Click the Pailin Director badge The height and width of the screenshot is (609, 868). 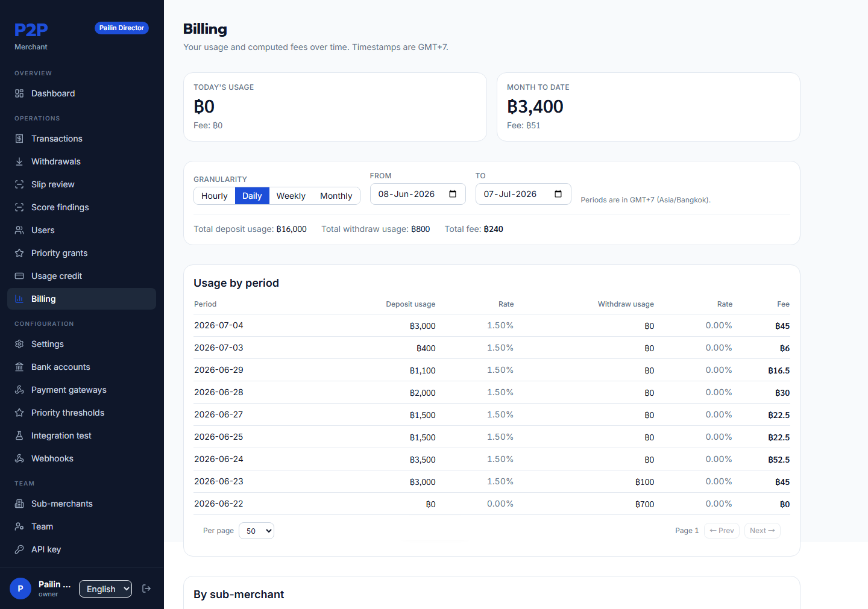click(122, 28)
